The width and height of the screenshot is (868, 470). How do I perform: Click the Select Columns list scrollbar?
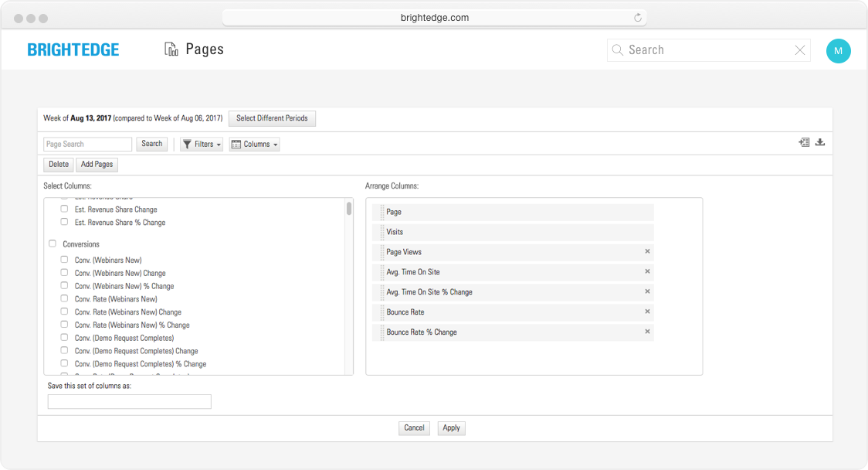click(349, 209)
